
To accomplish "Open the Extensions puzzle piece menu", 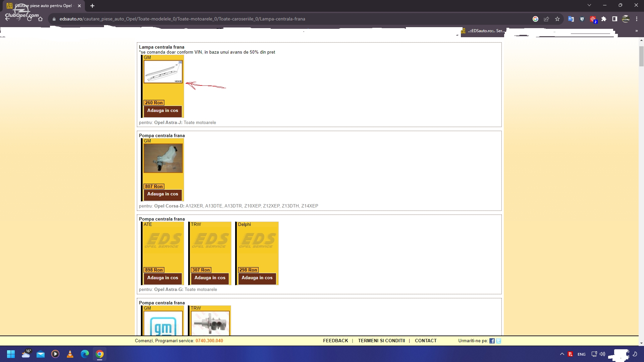I will [x=604, y=19].
